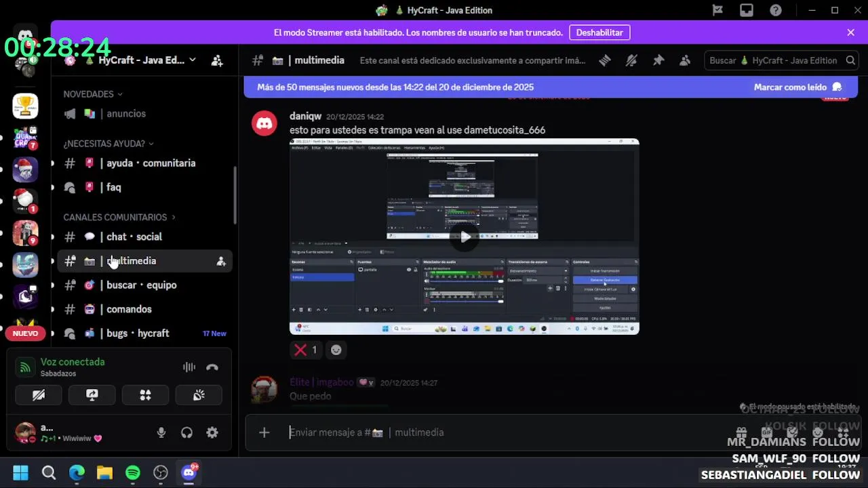Open the soundboard button
This screenshot has width=868, height=488.
click(199, 395)
